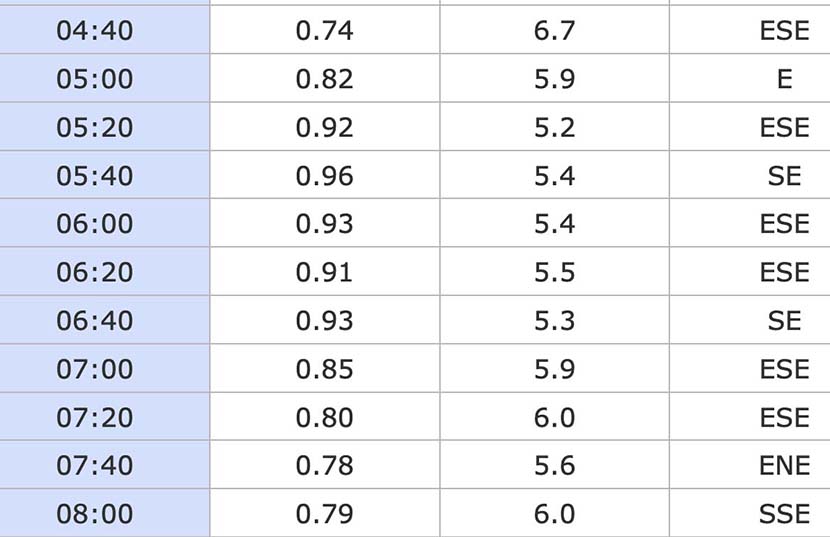Click the 5.3 value cell
Image resolution: width=830 pixels, height=537 pixels.
click(x=554, y=320)
